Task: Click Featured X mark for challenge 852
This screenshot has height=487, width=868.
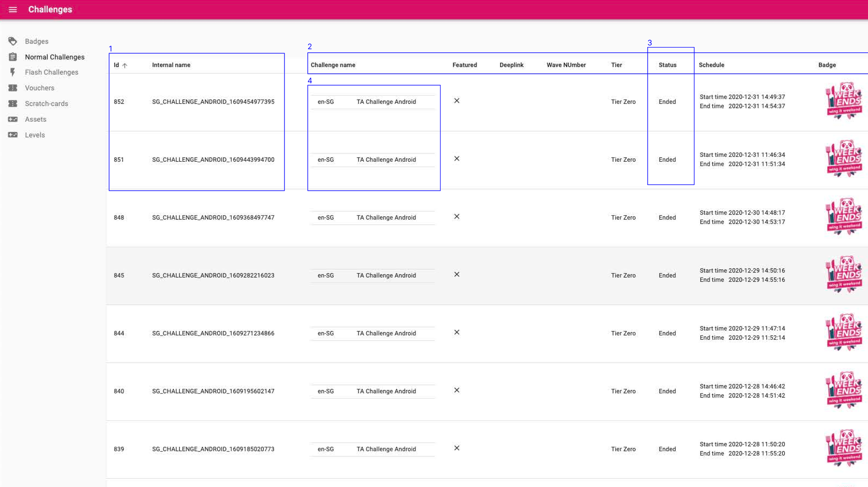Action: (x=457, y=101)
